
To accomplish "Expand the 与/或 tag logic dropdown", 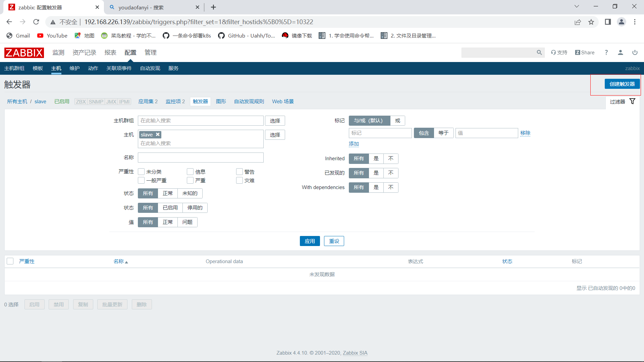I will coord(369,120).
